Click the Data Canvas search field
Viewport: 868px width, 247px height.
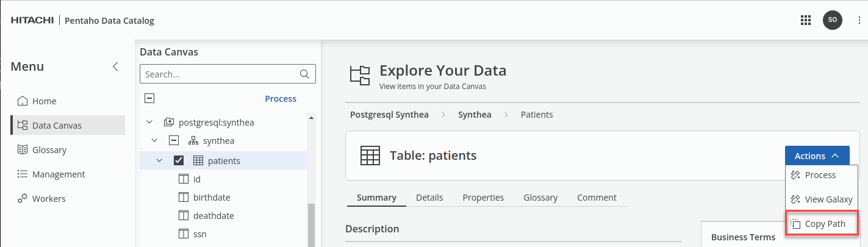coord(221,74)
